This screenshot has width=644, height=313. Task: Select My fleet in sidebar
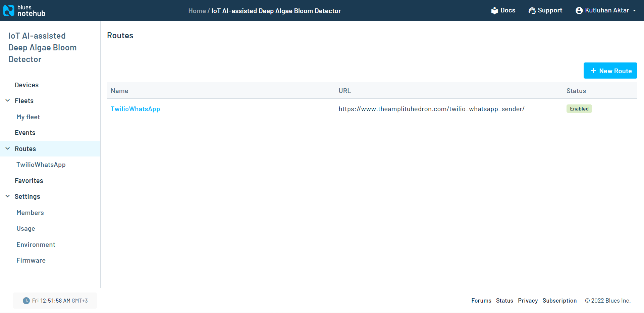pos(28,117)
